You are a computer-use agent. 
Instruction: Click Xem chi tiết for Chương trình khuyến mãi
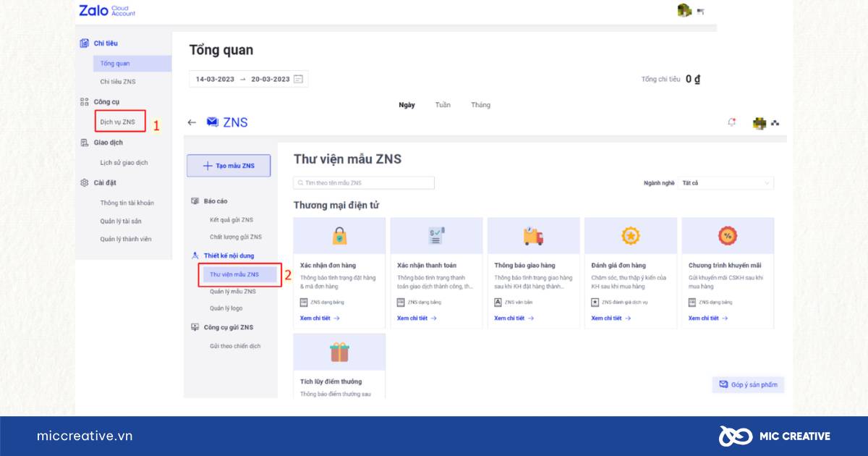[x=708, y=318]
